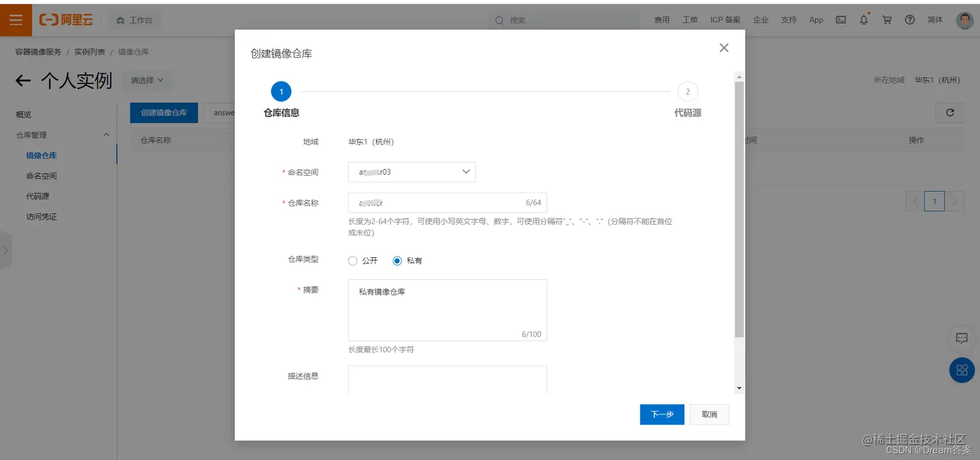
Task: Click the search box in header
Action: tap(564, 20)
